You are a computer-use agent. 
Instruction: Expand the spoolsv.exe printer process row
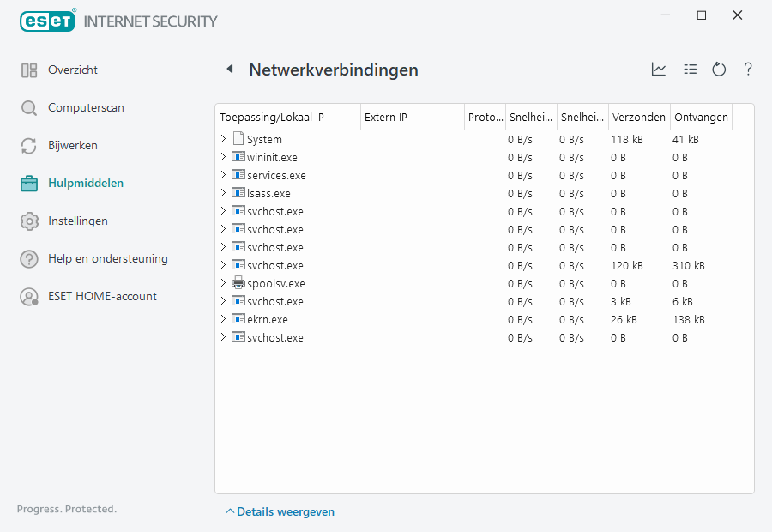[x=225, y=283]
